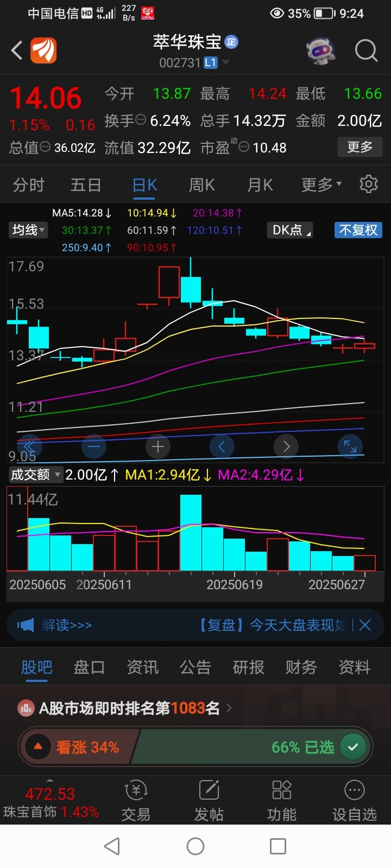Tap the Android recent apps button
Viewport: 391px width, 868px height.
click(x=278, y=846)
